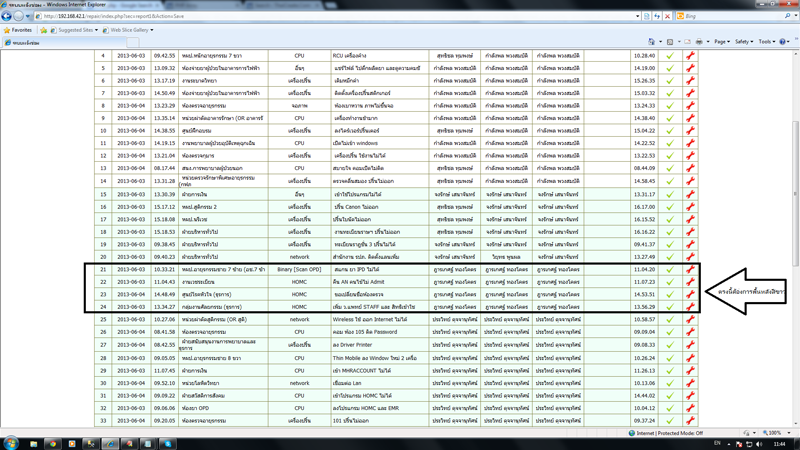Stop loading with the red X icon
This screenshot has width=800, height=450.
pyautogui.click(x=667, y=16)
